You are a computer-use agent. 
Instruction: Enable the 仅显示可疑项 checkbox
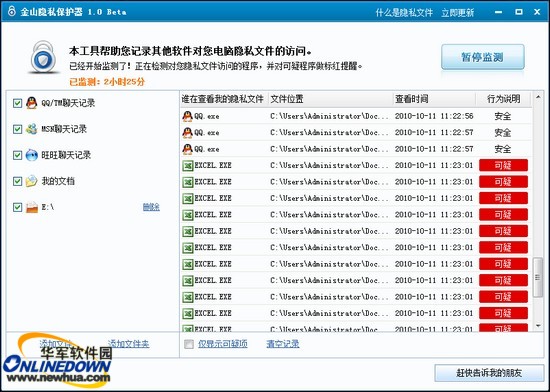pos(189,344)
